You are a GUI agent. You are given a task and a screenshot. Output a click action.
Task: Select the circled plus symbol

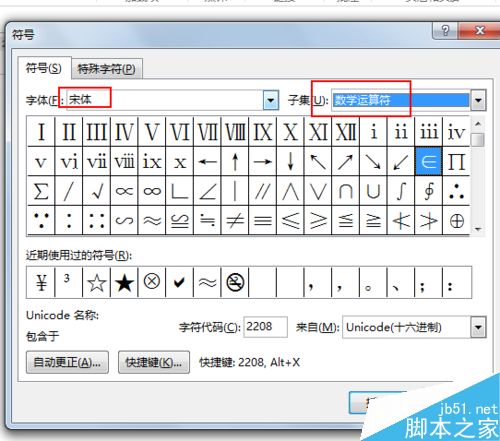point(456,220)
